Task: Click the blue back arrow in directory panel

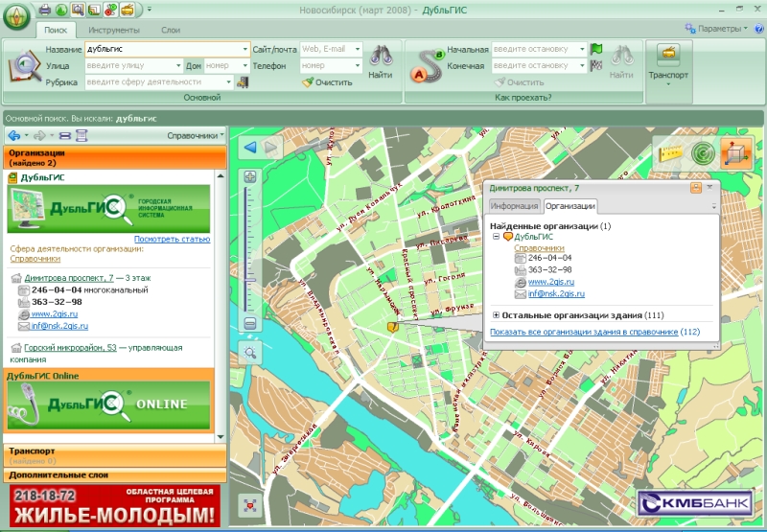Action: tap(14, 136)
